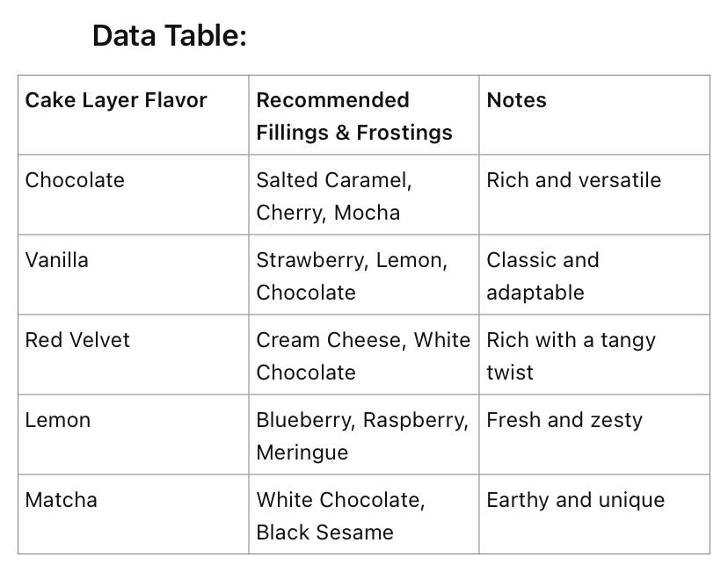
Task: Select the 'Vanilla' flavor cell
Action: click(57, 260)
